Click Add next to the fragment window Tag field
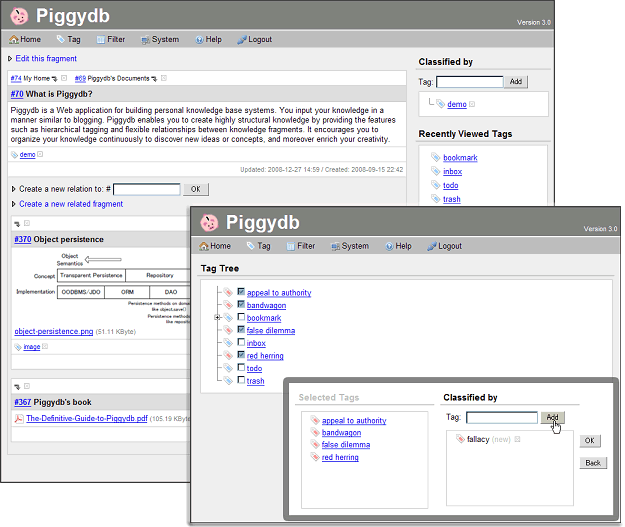The width and height of the screenshot is (625, 527). 516,82
